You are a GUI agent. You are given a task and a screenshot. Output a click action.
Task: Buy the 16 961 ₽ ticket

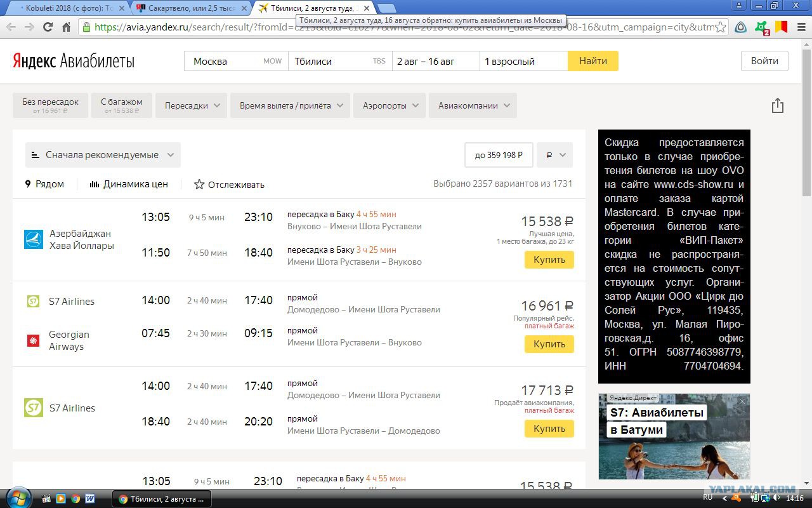549,344
